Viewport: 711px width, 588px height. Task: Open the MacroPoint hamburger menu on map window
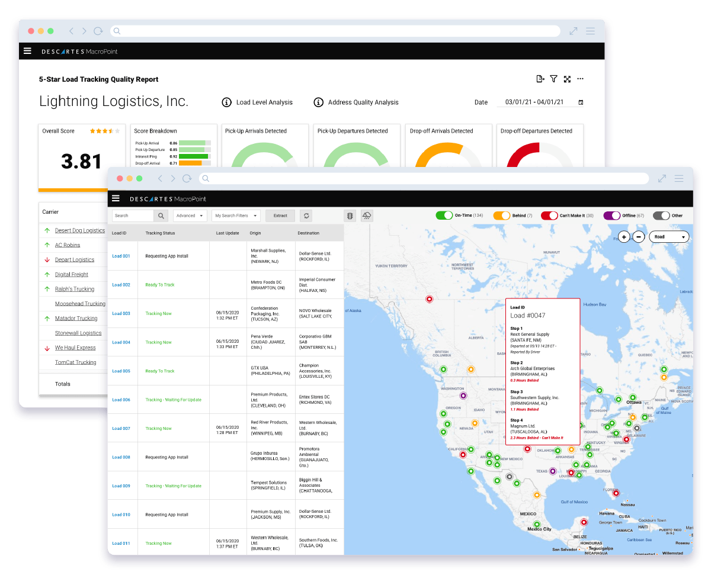[116, 198]
